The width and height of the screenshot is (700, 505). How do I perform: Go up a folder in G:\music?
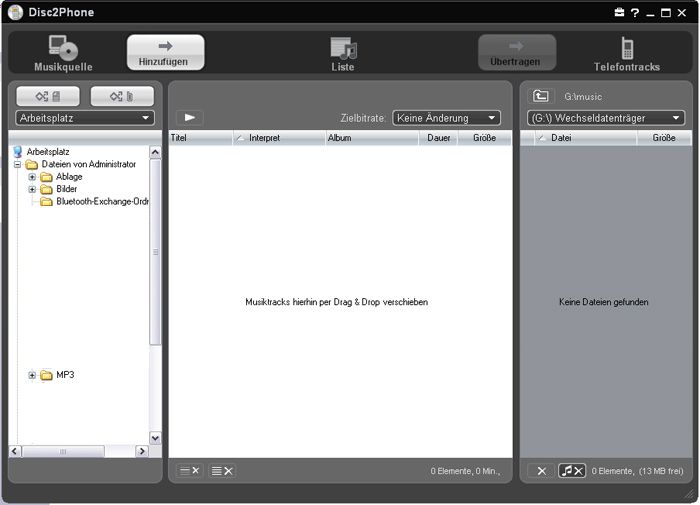541,96
